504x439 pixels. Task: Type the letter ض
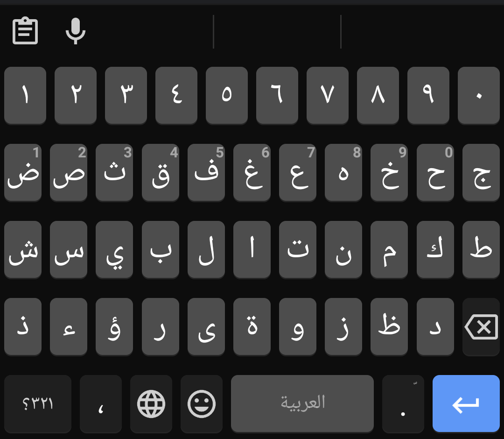(22, 172)
